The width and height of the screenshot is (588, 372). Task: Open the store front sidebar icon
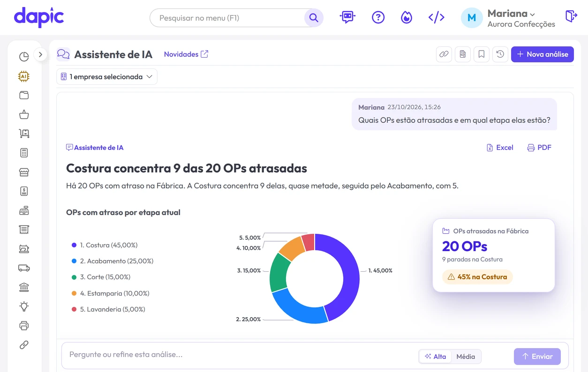[x=24, y=172]
